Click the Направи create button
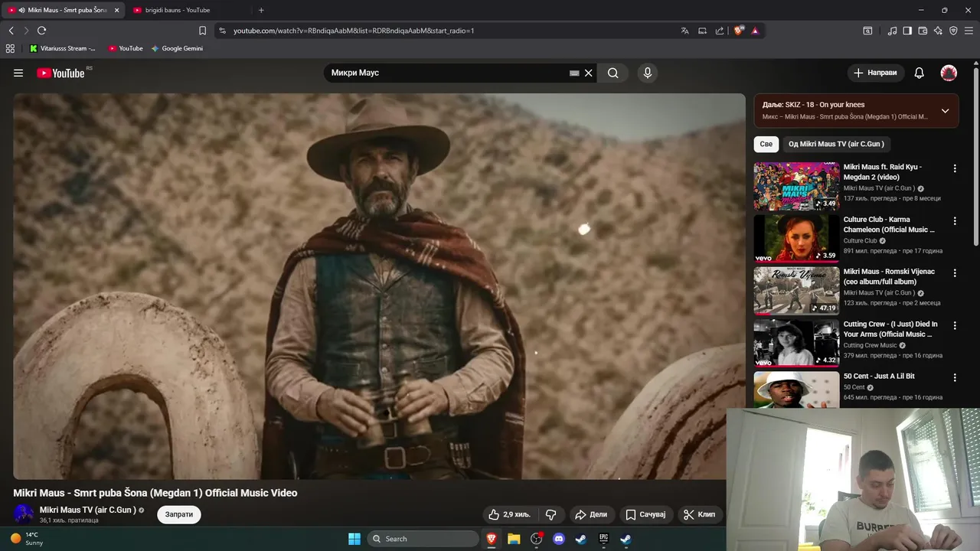Screen dimensions: 980x551 point(875,73)
